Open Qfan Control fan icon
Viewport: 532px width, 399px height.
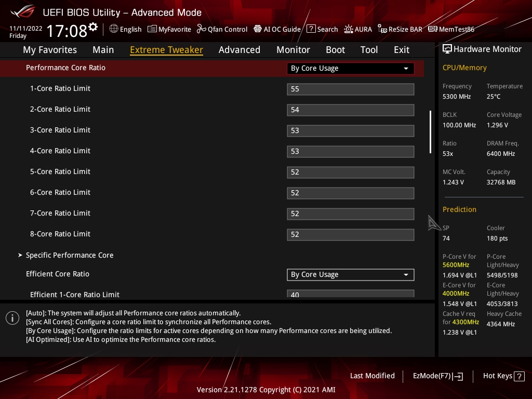coord(201,29)
